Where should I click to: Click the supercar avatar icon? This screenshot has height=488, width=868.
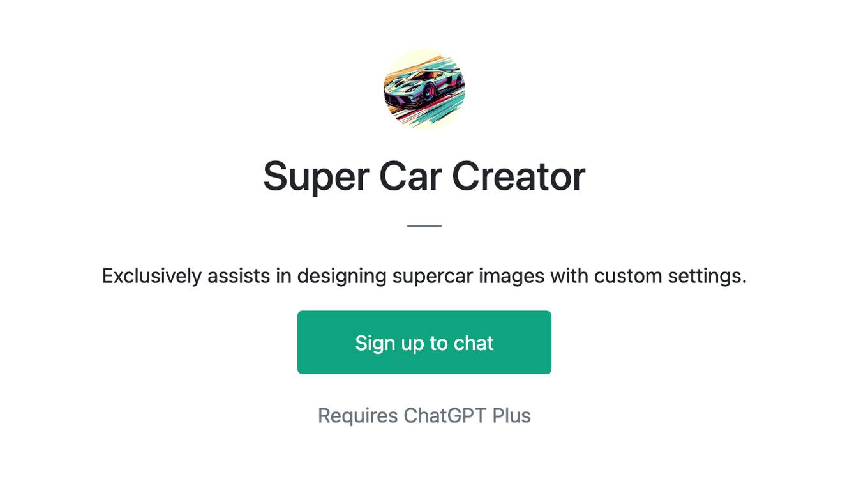(424, 89)
